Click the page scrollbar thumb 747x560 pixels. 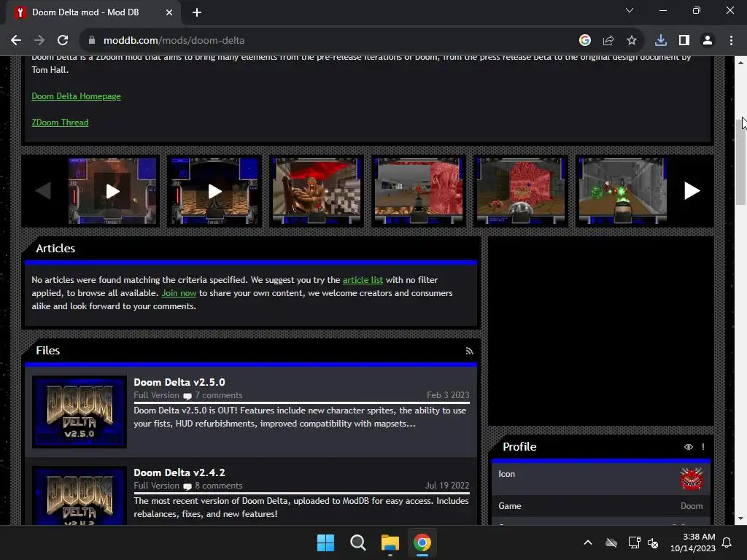point(740,161)
